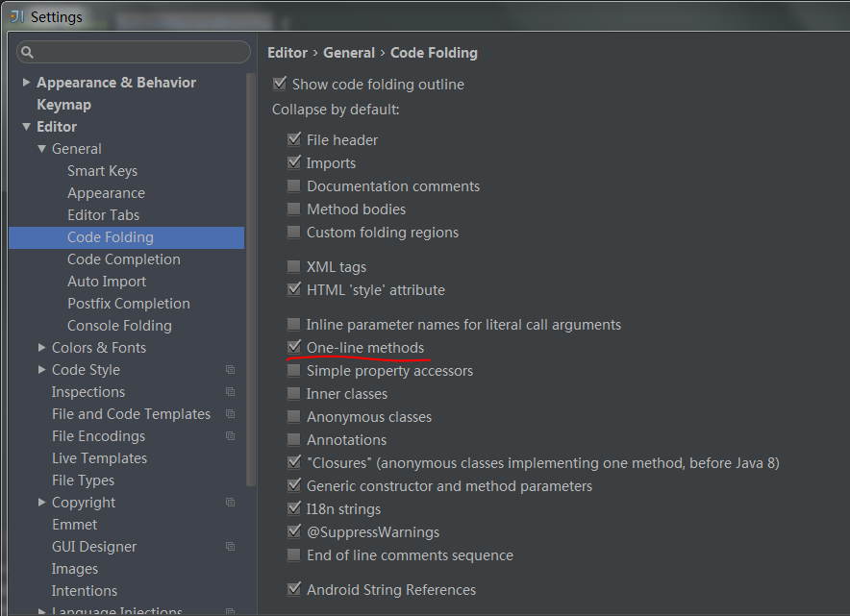
Task: Click the settings tree vertical scrollbar
Action: 250,280
